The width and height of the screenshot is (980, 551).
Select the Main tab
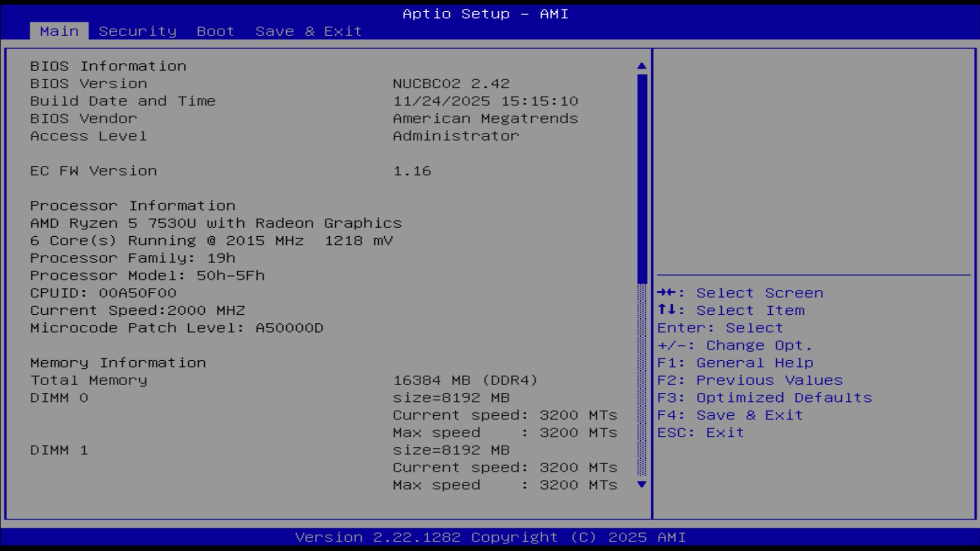point(59,31)
